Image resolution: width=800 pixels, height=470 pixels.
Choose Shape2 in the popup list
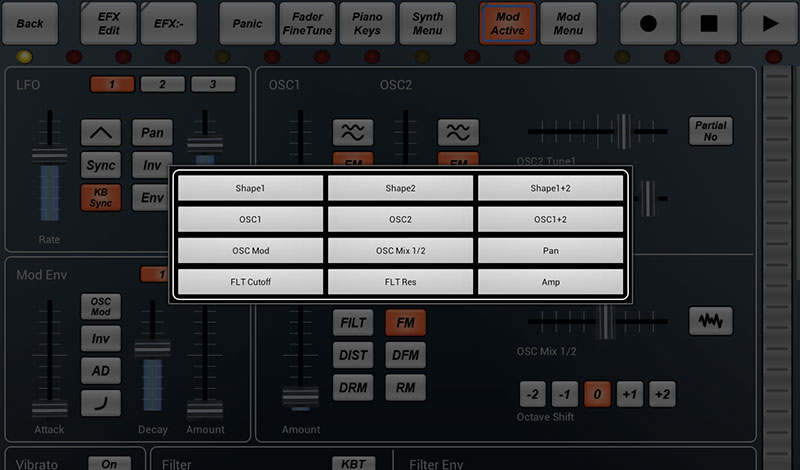pos(401,188)
